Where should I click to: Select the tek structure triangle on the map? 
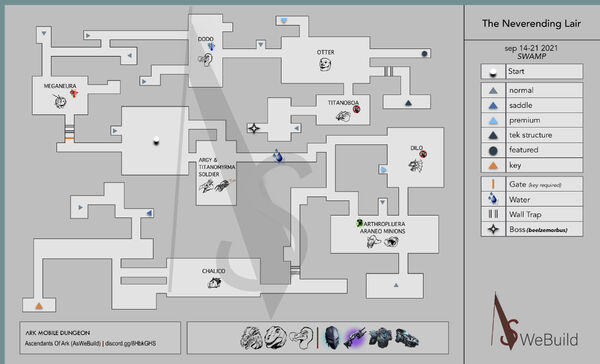[x=408, y=103]
